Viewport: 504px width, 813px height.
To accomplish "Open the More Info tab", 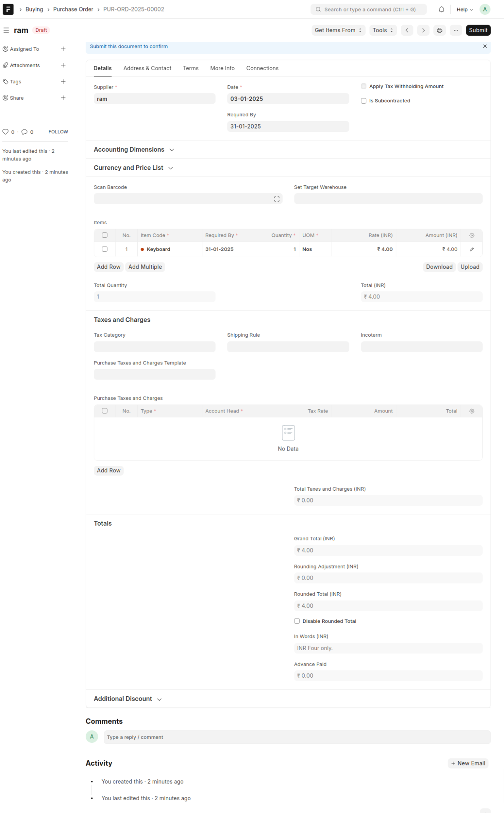I will [222, 68].
